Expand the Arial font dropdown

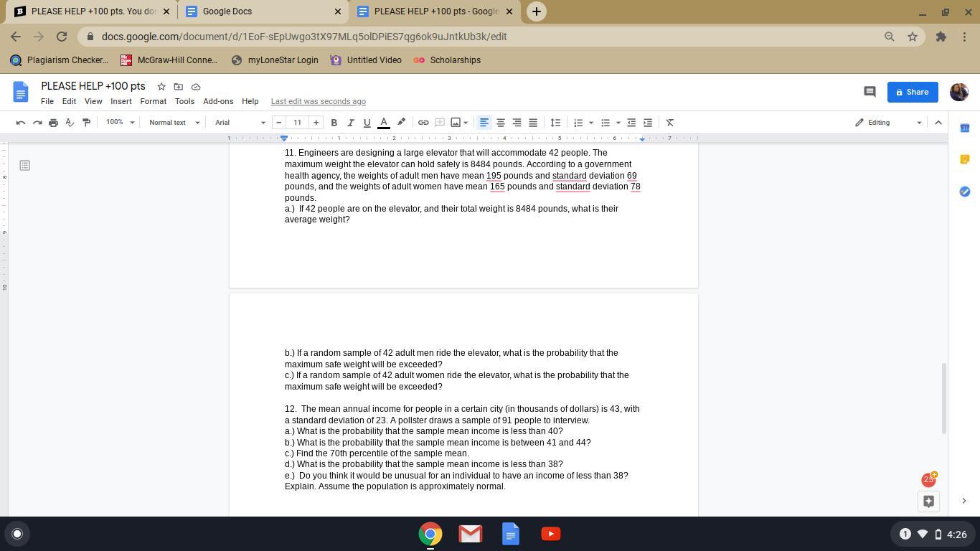tap(240, 123)
